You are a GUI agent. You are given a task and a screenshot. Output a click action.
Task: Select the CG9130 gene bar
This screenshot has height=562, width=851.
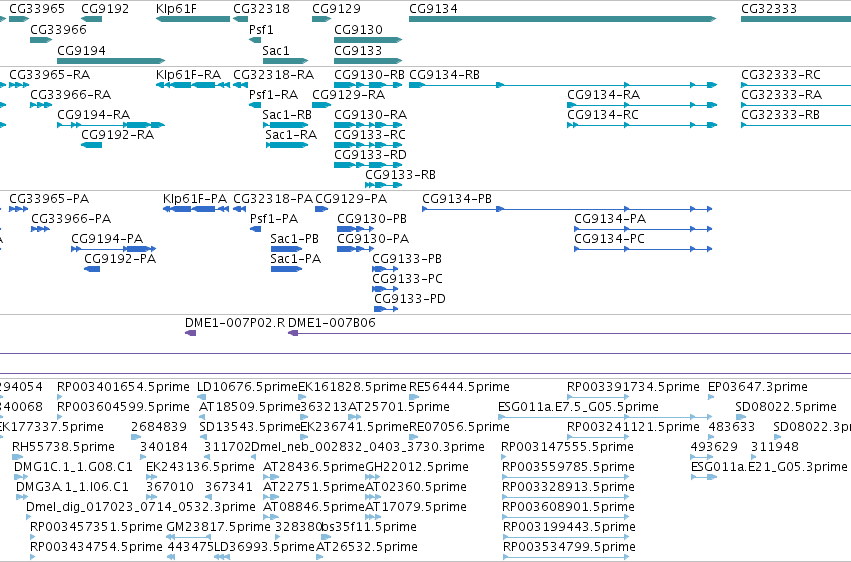click(367, 40)
